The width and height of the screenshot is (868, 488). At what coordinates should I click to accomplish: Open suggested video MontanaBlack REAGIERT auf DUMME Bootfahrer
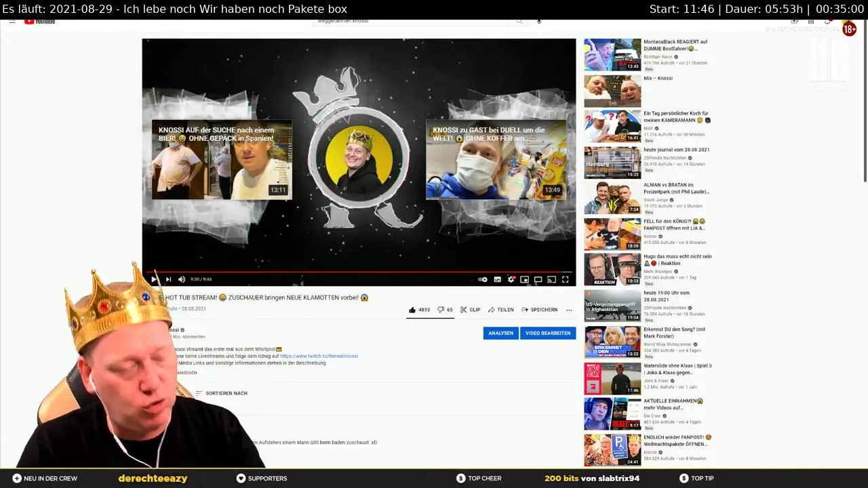[x=612, y=55]
